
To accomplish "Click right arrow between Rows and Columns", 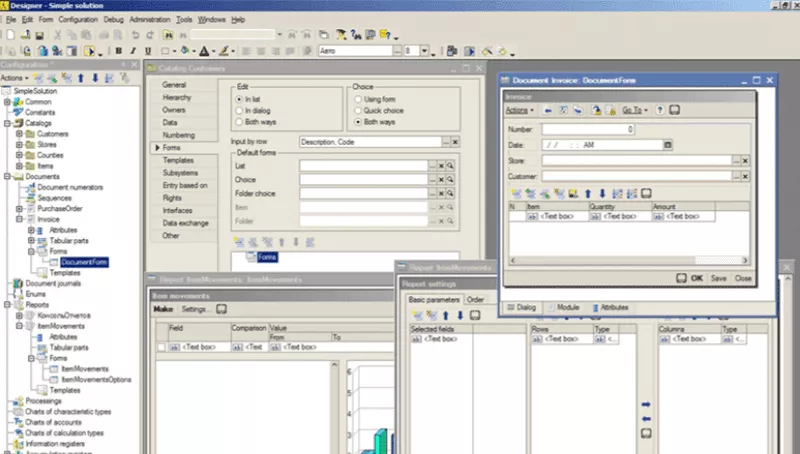I will (646, 405).
